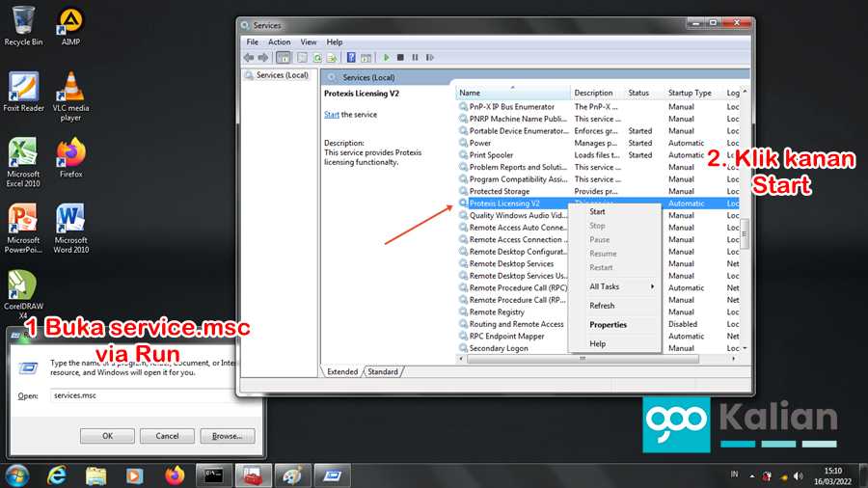Click the Back arrow in Services toolbar
868x488 pixels.
click(249, 58)
